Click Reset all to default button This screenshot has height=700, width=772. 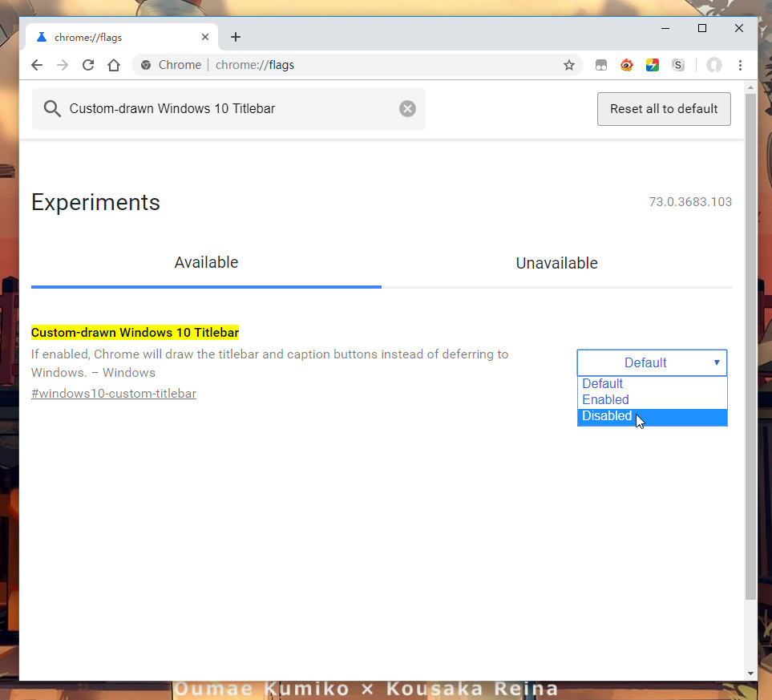[664, 109]
